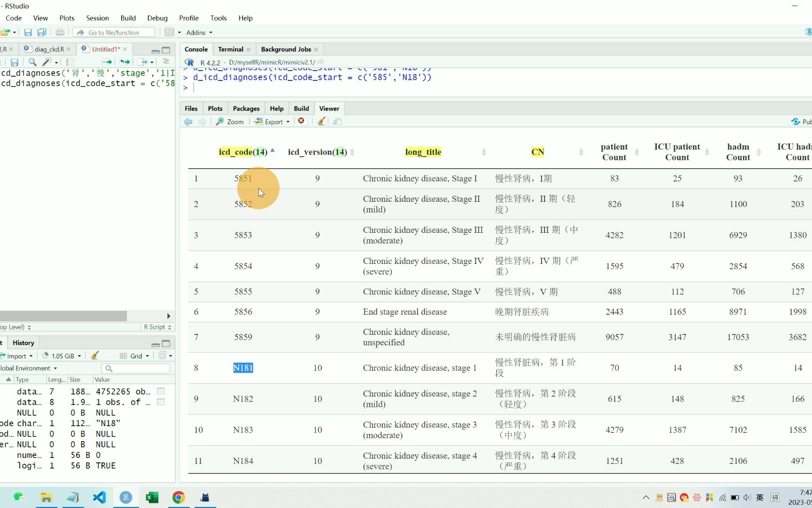This screenshot has width=812, height=508.
Task: Minimize the Environment pane
Action: (155, 344)
